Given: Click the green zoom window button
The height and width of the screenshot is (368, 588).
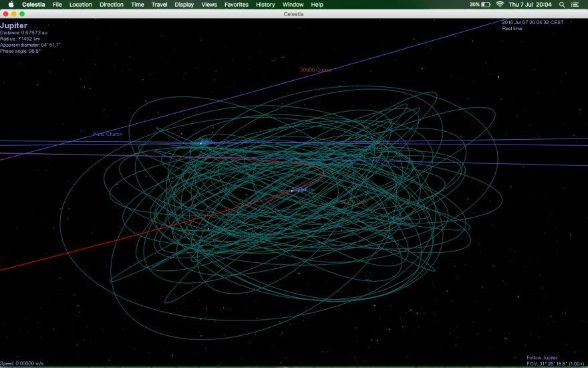Looking at the screenshot, I should [x=23, y=13].
